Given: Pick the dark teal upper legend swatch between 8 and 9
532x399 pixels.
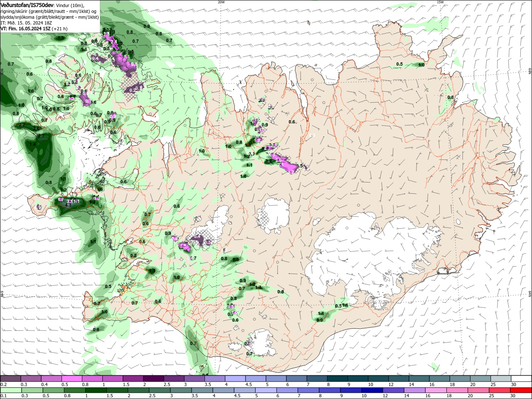Looking at the screenshot, I should (x=337, y=379).
